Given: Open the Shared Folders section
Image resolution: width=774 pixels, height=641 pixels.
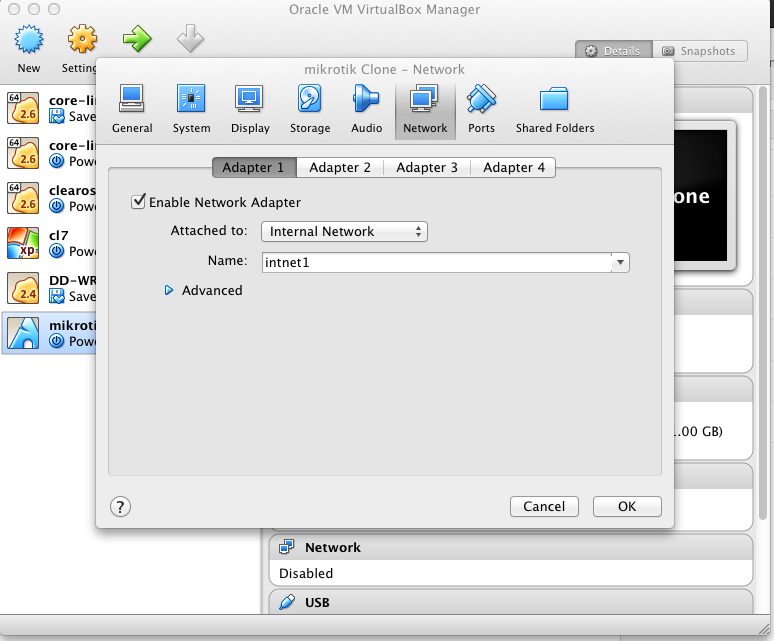Looking at the screenshot, I should click(x=555, y=109).
